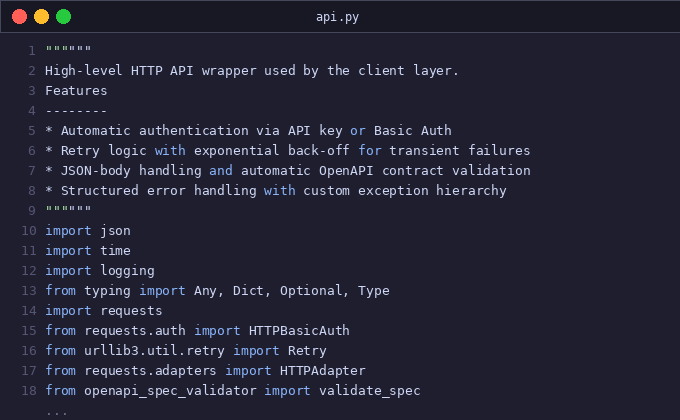Click the yellow minimize window button
The height and width of the screenshot is (420, 680).
[x=42, y=16]
